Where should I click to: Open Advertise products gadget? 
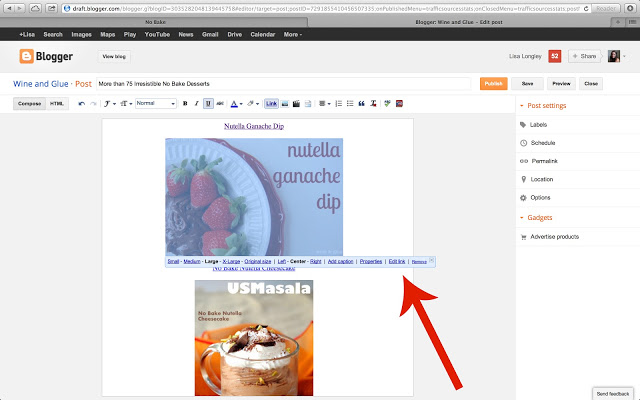tap(550, 237)
